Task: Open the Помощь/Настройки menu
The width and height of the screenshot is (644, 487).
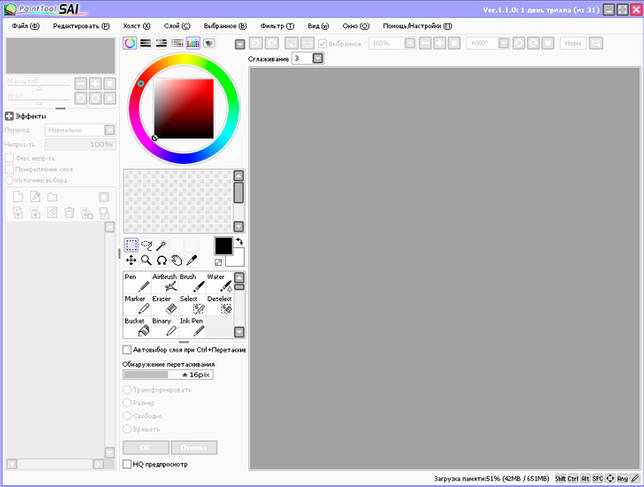Action: click(x=417, y=26)
